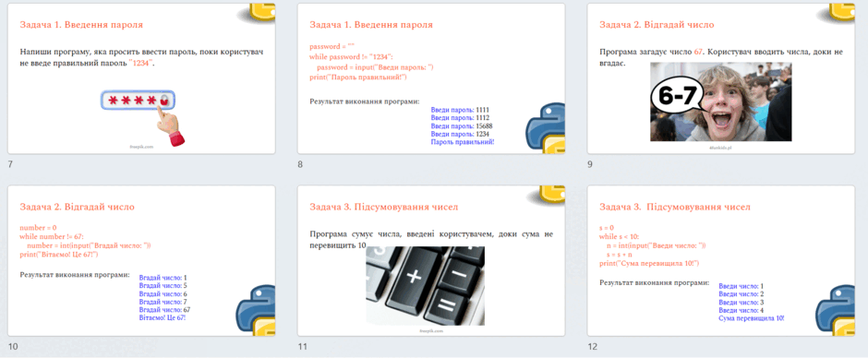Click code line 'print("Пароль правильний!")'

[358, 77]
